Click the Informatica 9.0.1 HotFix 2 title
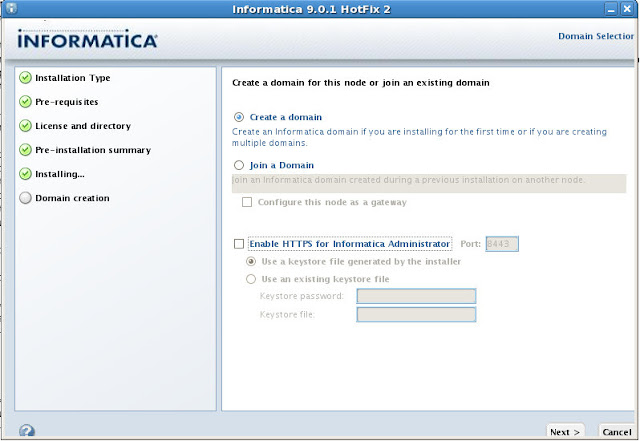This screenshot has width=640, height=441. pos(311,9)
